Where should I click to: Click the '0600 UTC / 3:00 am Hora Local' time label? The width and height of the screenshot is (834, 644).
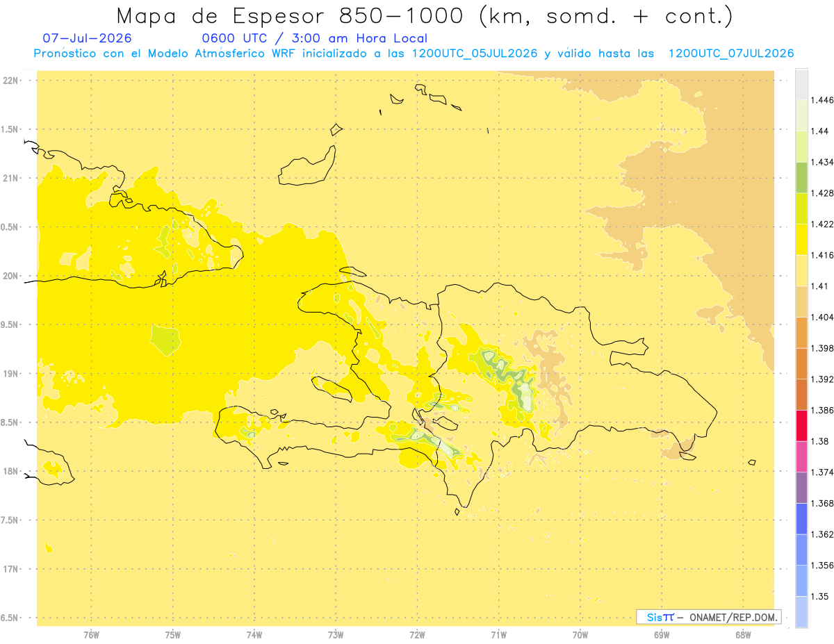314,38
